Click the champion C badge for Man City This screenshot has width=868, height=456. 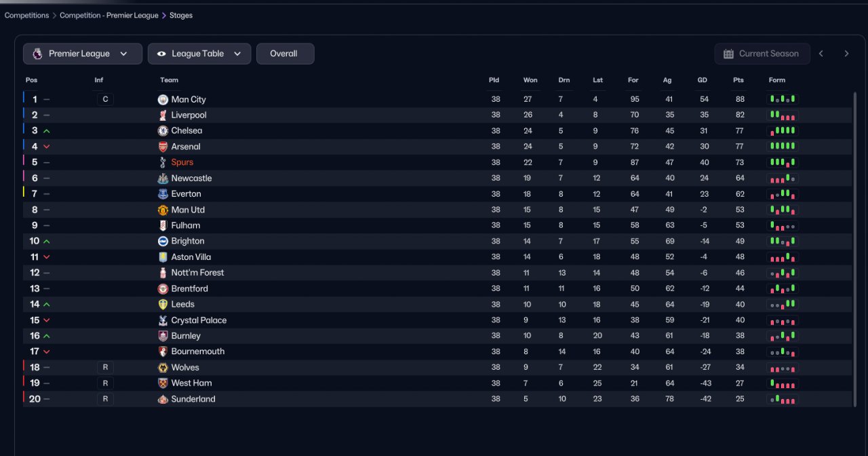(104, 100)
